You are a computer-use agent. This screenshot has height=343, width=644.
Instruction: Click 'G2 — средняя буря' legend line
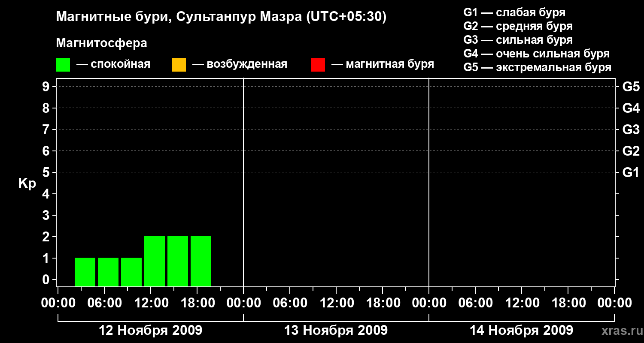tap(518, 26)
